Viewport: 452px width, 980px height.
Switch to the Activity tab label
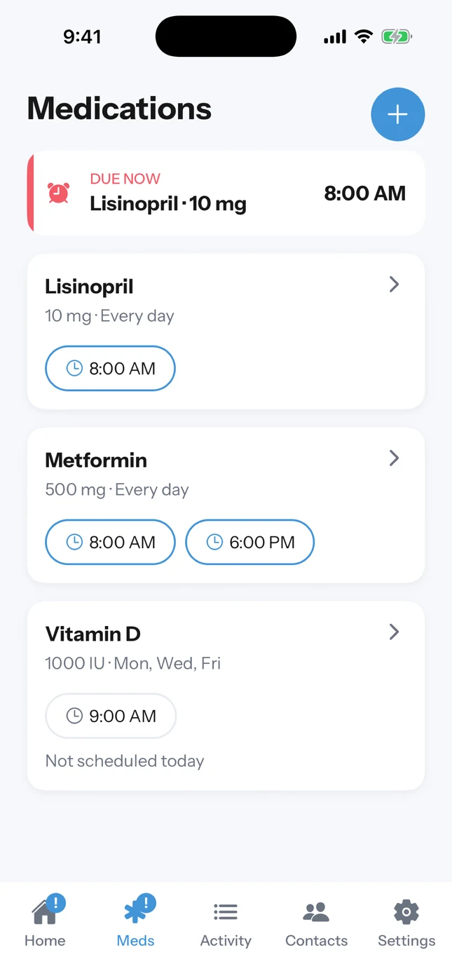point(226,941)
